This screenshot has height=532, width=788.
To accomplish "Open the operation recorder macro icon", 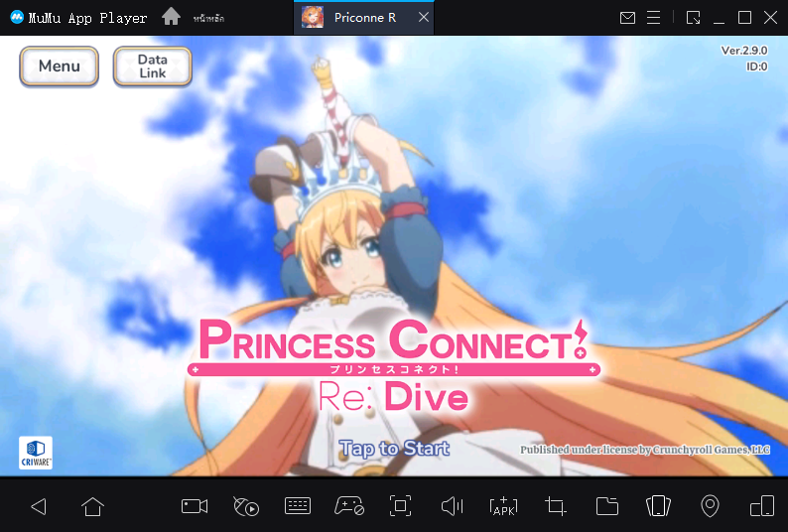I will 246,507.
